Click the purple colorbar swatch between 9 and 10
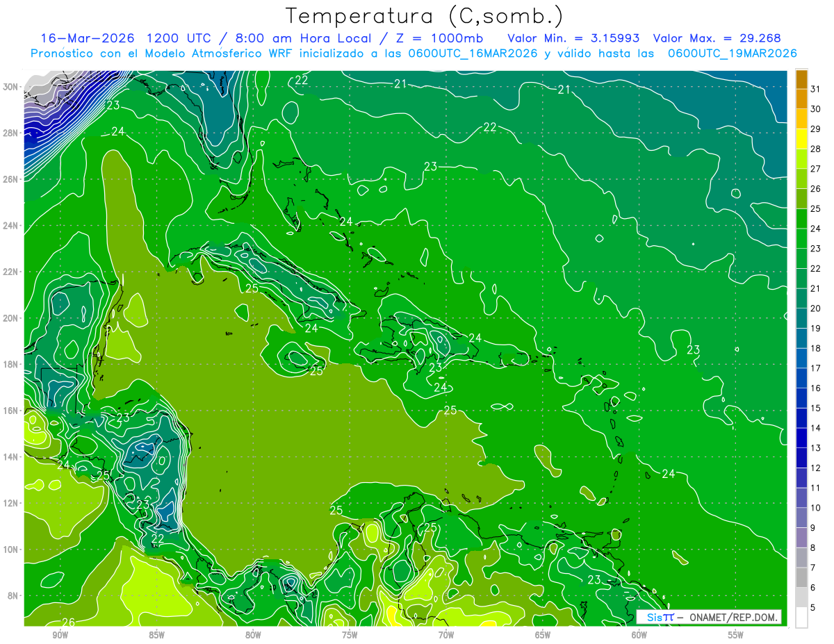Viewport: 834px width, 644px height. 801,518
